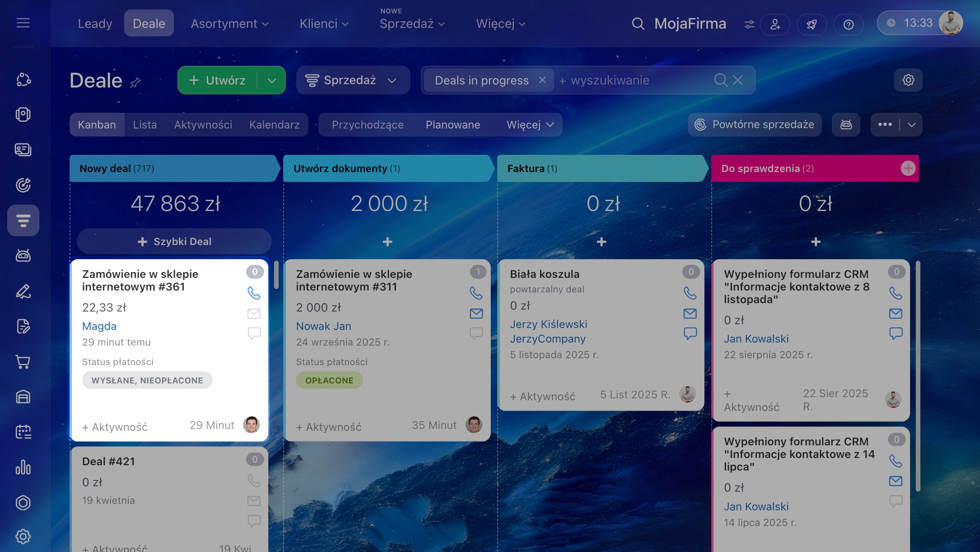
Task: Open the Jerzy Kiślewski contact link
Action: pyautogui.click(x=548, y=324)
